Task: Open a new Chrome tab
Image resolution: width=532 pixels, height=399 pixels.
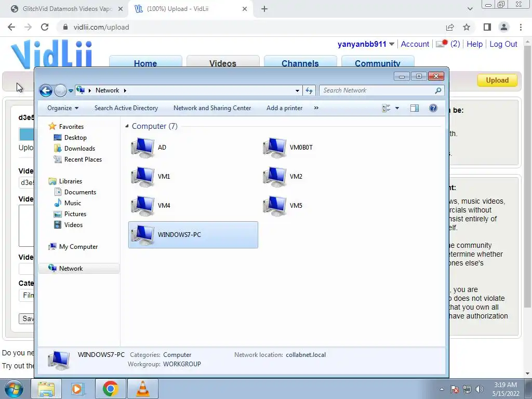Action: 264,9
